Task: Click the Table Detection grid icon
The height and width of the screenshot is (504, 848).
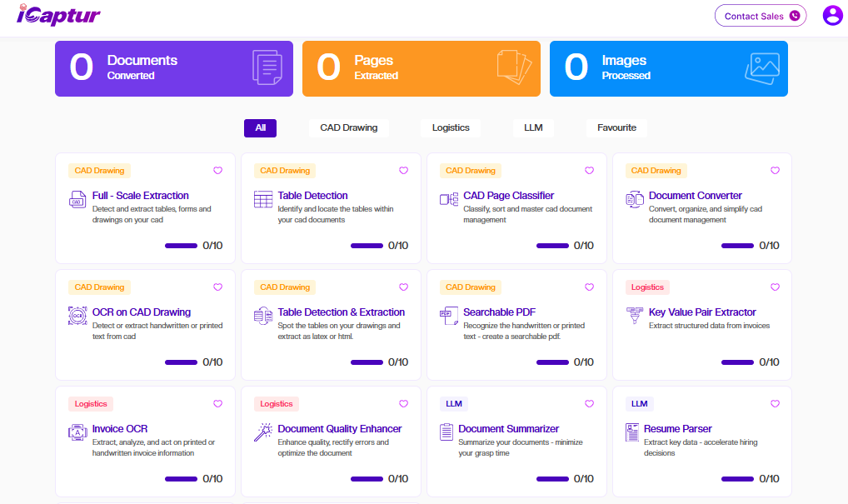Action: (263, 200)
